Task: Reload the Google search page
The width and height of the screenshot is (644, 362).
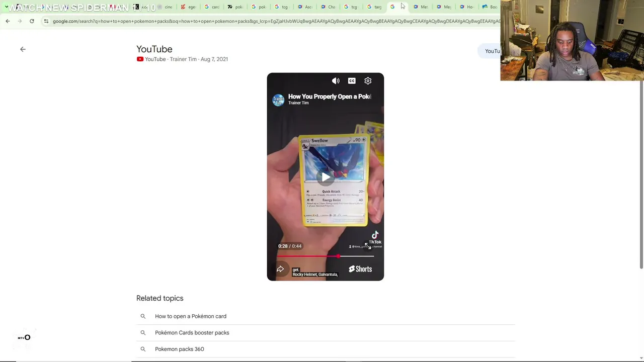Action: (x=32, y=21)
